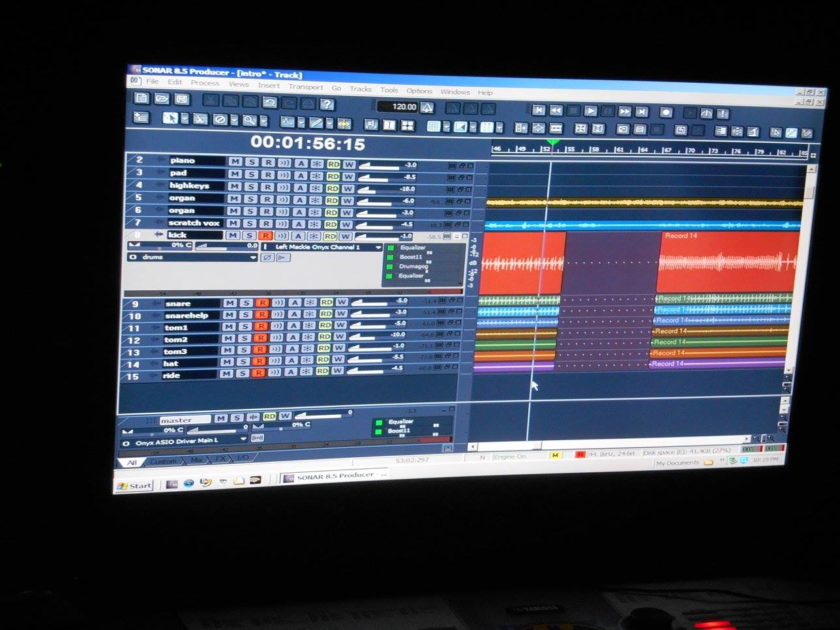The width and height of the screenshot is (840, 630).
Task: Open the Process menu
Action: (x=205, y=83)
